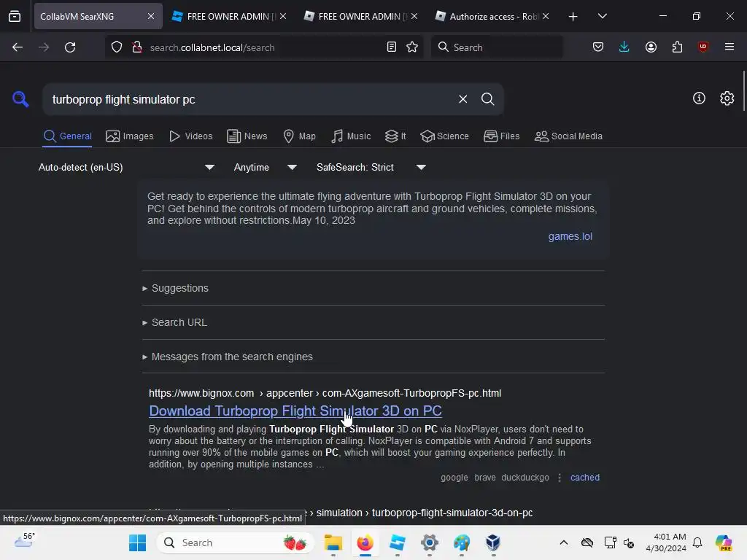
Task: Open Firefox account icon
Action: (x=651, y=47)
